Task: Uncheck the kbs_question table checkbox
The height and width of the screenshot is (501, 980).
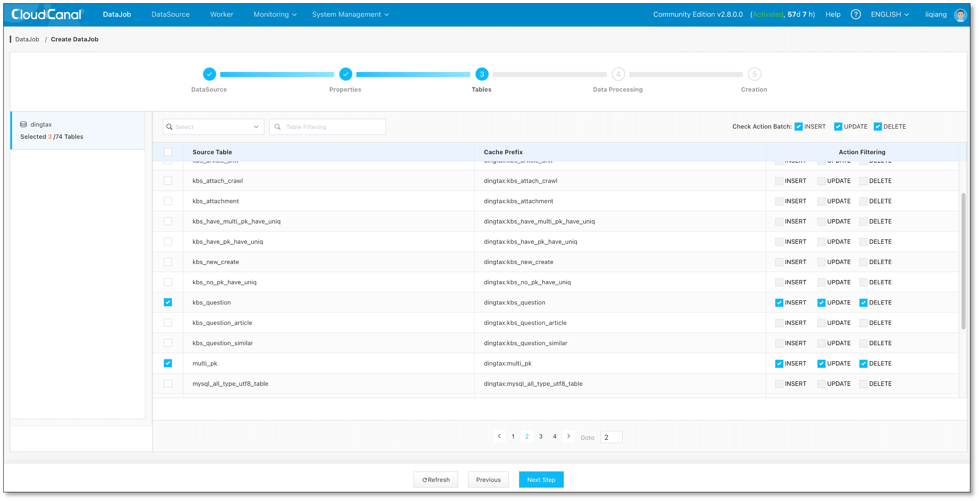Action: (168, 302)
